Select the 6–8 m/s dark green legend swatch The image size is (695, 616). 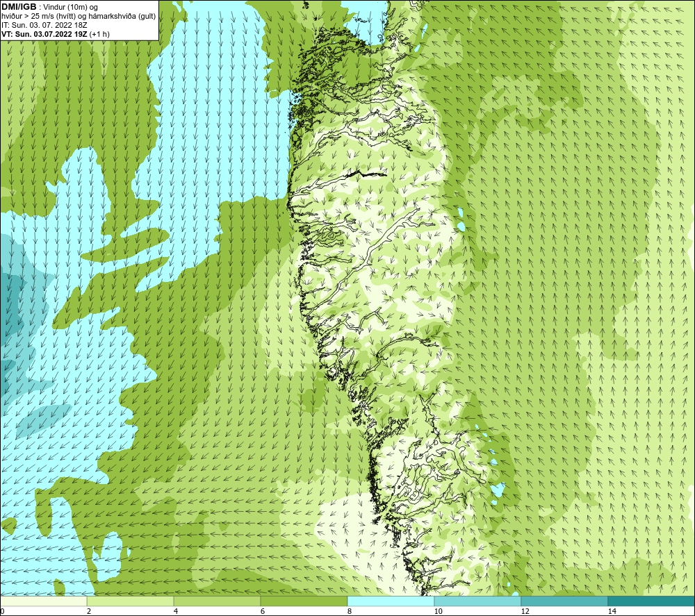[304, 601]
